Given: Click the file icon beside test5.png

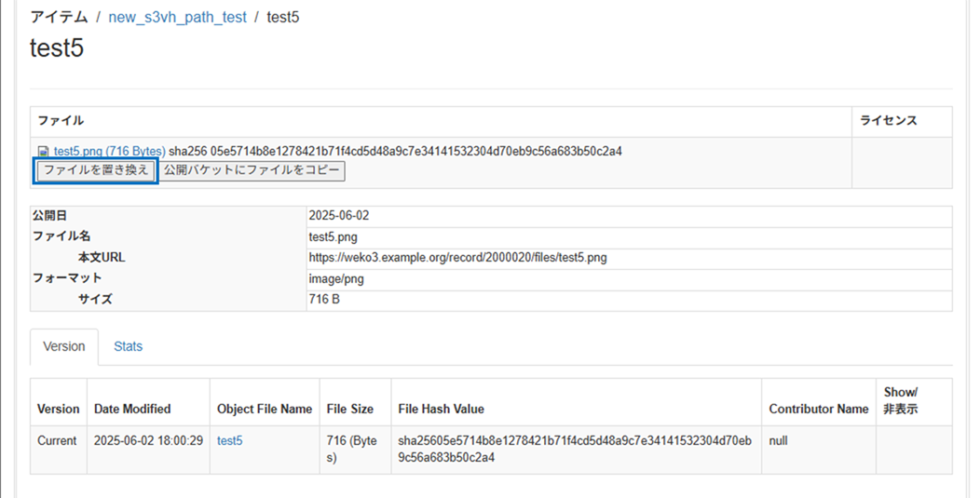Looking at the screenshot, I should 43,152.
